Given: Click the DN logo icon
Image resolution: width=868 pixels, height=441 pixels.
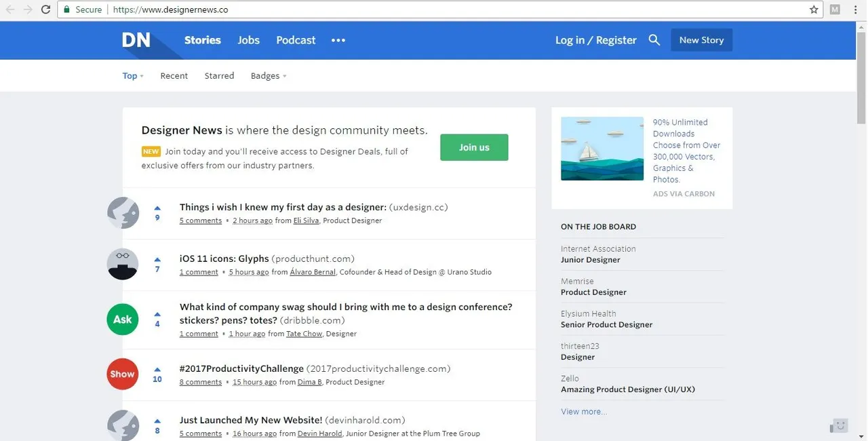Looking at the screenshot, I should pyautogui.click(x=136, y=40).
